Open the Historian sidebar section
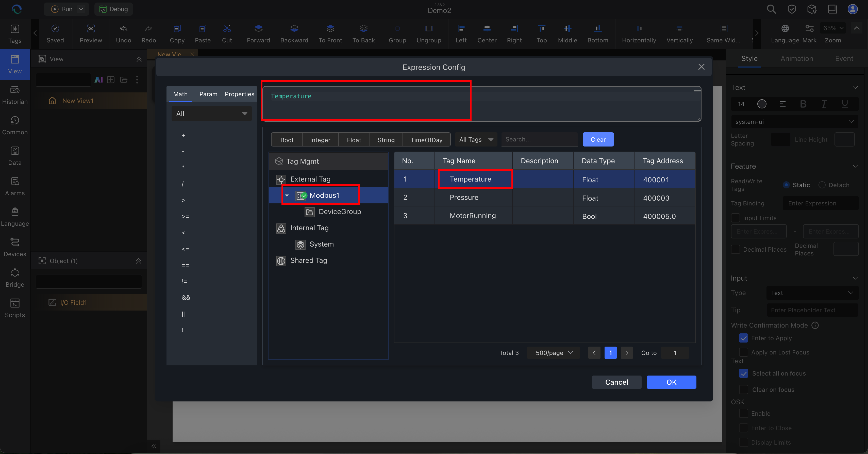The image size is (868, 454). point(15,95)
